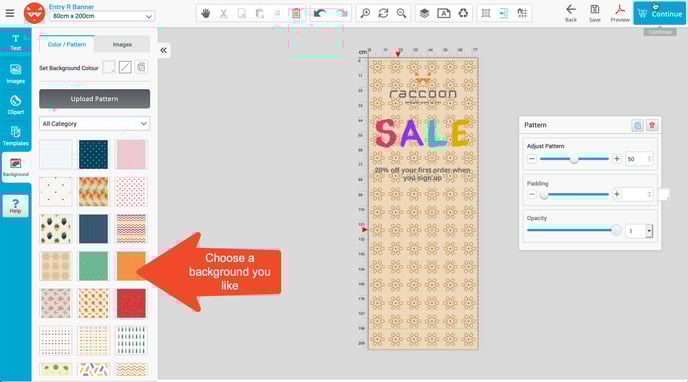Viewport: 688px width, 382px height.
Task: Click the cut scissors icon
Action: coord(223,14)
